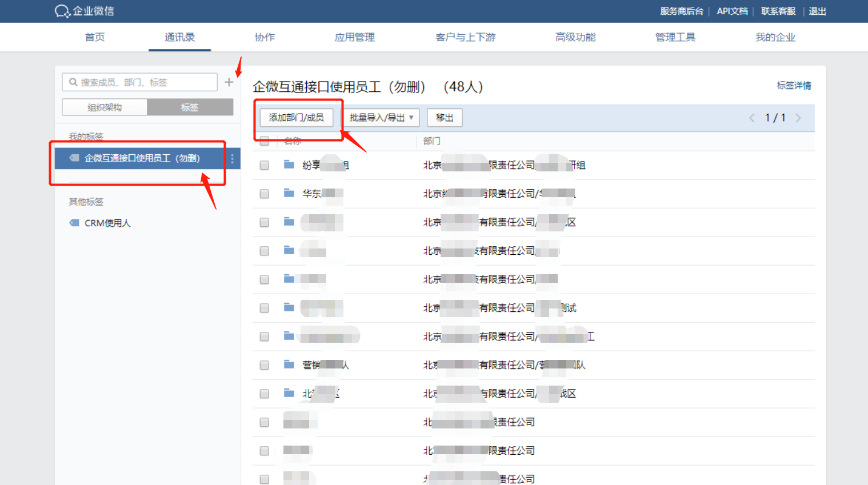Screen dimensions: 868x485
Task: Open the three-dot menu of selected tag
Action: pos(232,159)
